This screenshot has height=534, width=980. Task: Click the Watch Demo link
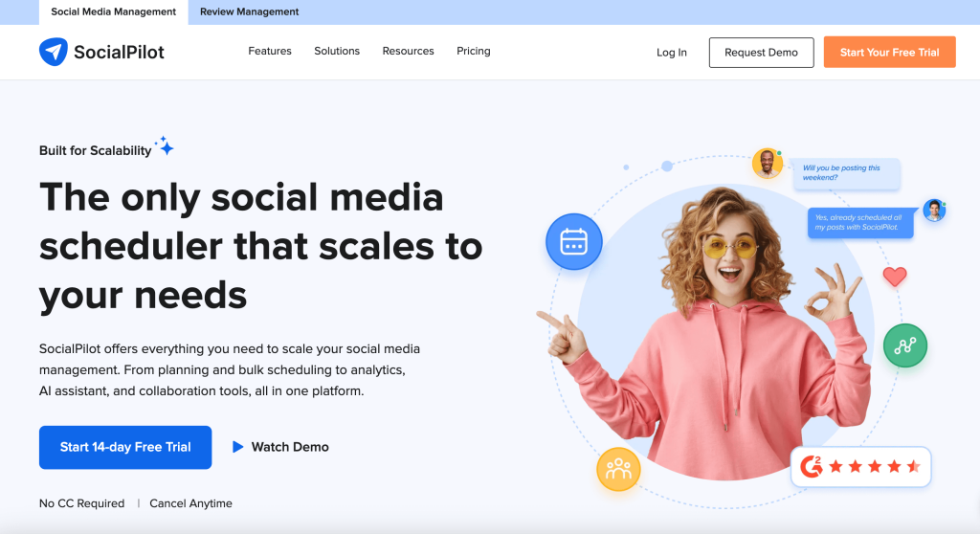(290, 447)
